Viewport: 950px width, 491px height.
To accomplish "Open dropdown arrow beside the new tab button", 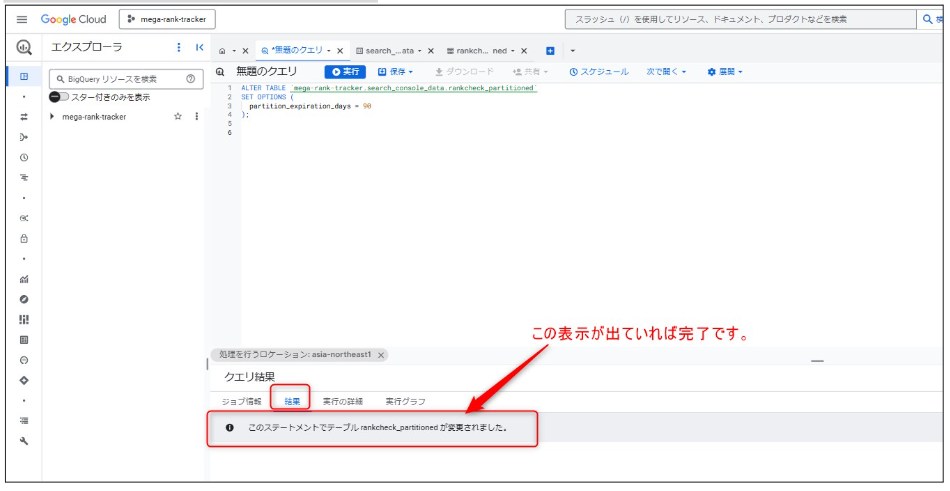I will pyautogui.click(x=573, y=51).
